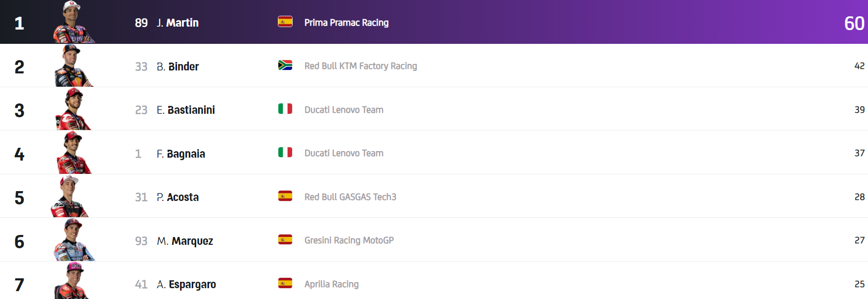The image size is (868, 299).
Task: Click Italian flag in Bagnaia row
Action: coord(285,153)
